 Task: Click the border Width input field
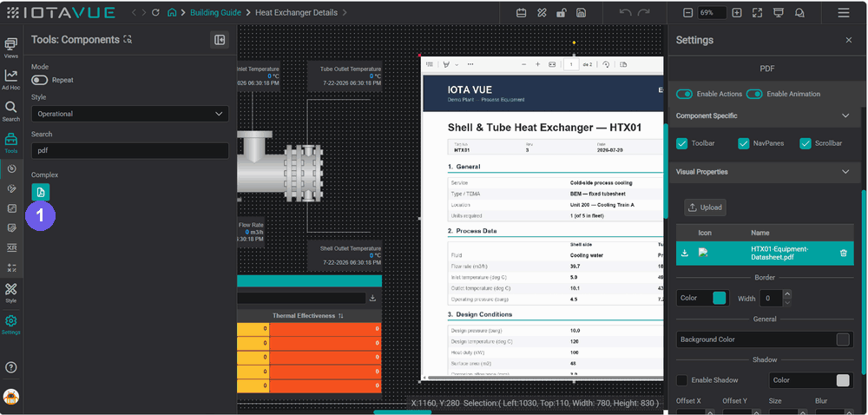[x=771, y=299]
